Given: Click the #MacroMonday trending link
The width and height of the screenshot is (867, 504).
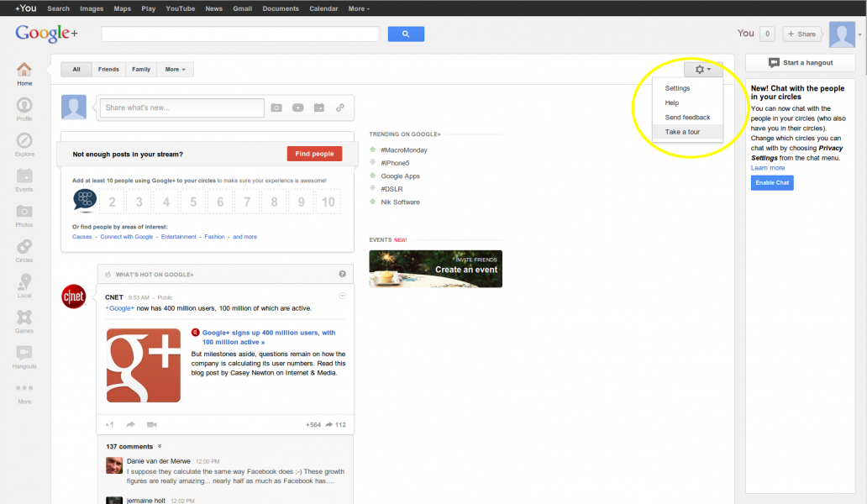Looking at the screenshot, I should (404, 150).
